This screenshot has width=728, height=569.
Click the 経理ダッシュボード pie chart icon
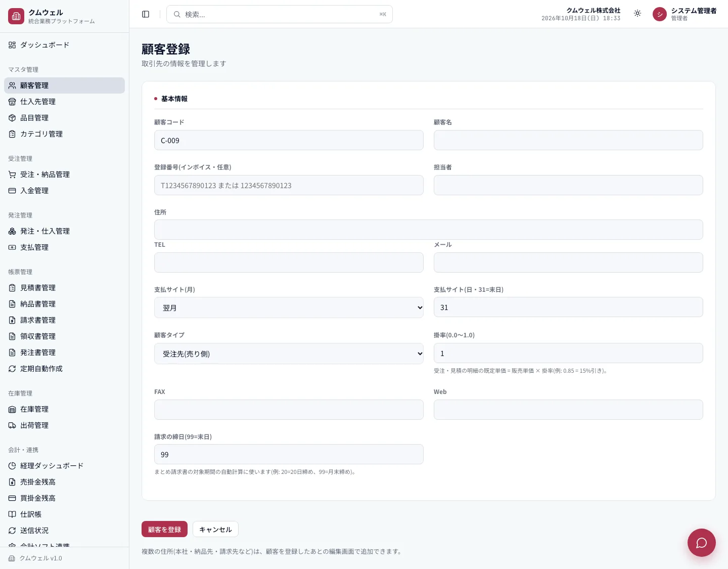12,466
